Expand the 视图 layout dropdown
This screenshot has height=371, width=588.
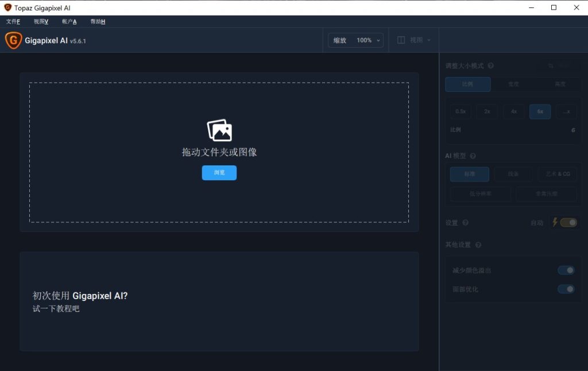[x=414, y=40]
